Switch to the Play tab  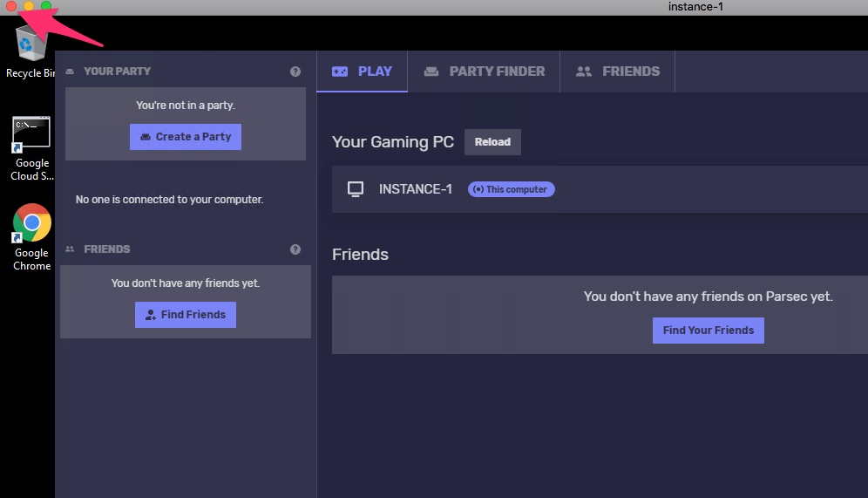363,72
